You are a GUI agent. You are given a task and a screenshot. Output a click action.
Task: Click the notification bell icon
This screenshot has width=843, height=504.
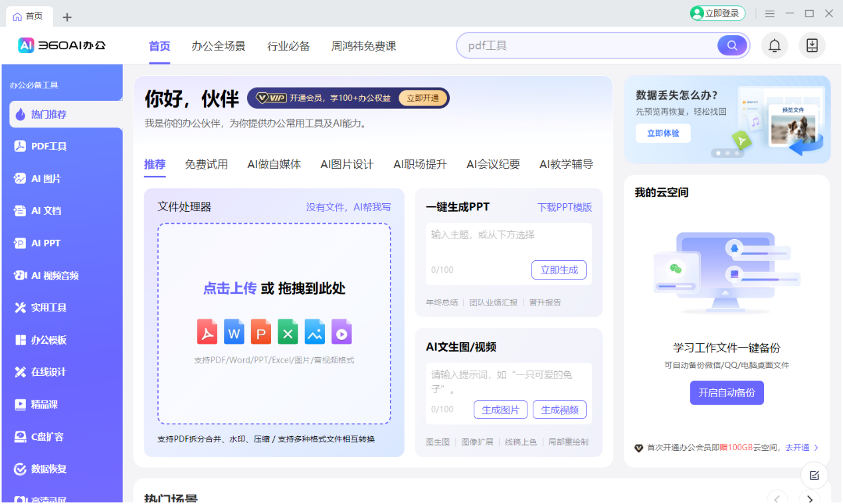[774, 46]
